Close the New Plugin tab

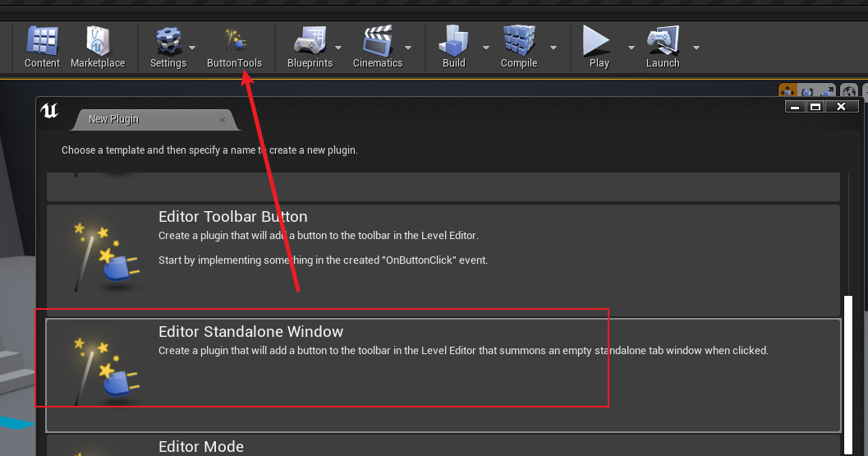point(223,120)
